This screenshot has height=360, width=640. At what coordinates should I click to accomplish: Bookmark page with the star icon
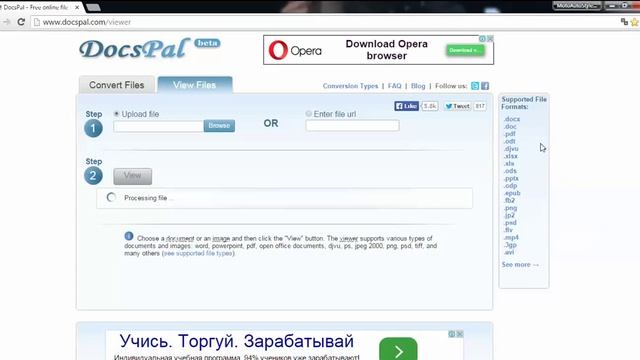[x=635, y=22]
